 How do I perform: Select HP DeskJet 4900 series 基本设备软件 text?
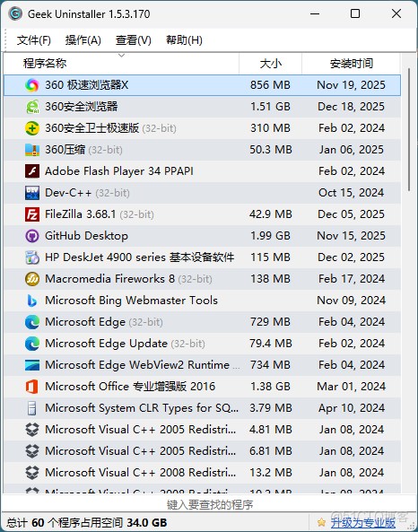pos(139,257)
